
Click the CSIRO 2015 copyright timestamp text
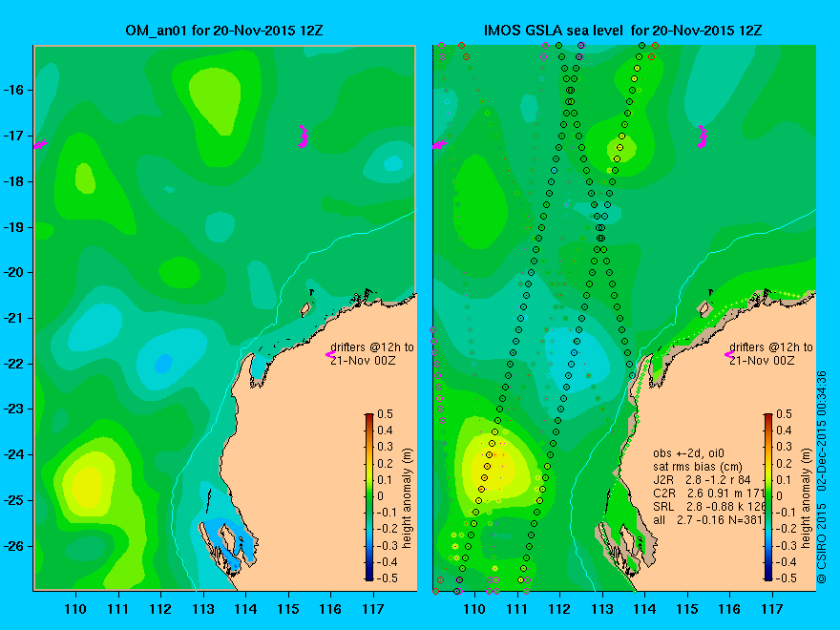[822, 477]
